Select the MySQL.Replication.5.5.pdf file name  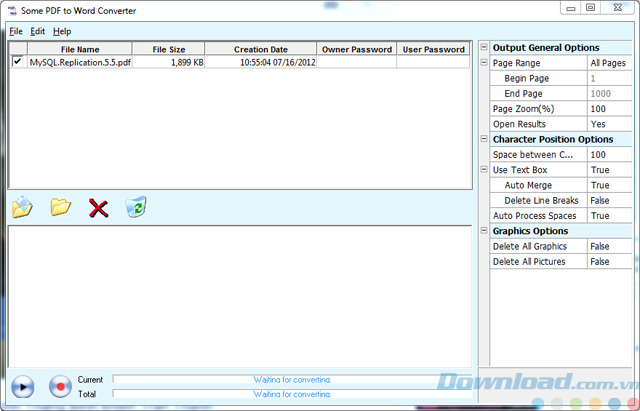click(80, 62)
